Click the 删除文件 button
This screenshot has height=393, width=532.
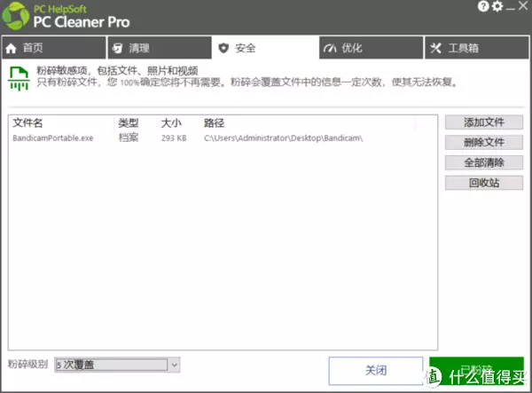(x=484, y=143)
